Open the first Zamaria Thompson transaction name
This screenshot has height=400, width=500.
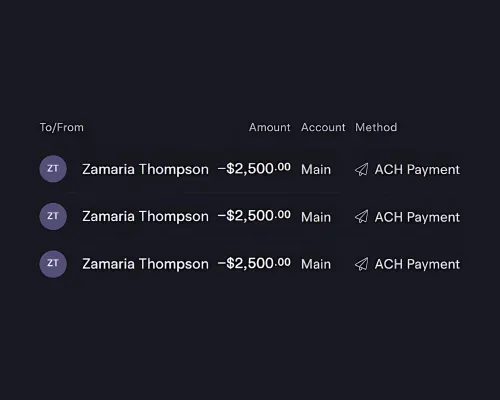click(145, 170)
